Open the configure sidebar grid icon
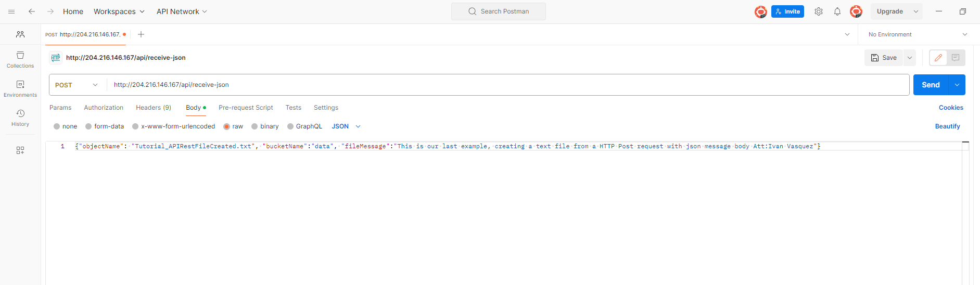 click(20, 150)
